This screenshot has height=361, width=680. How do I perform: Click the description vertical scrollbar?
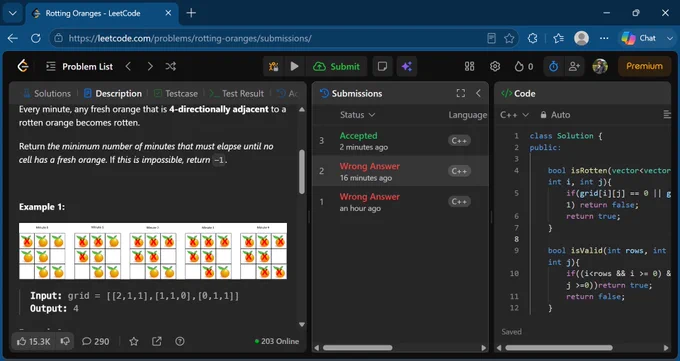tap(302, 171)
